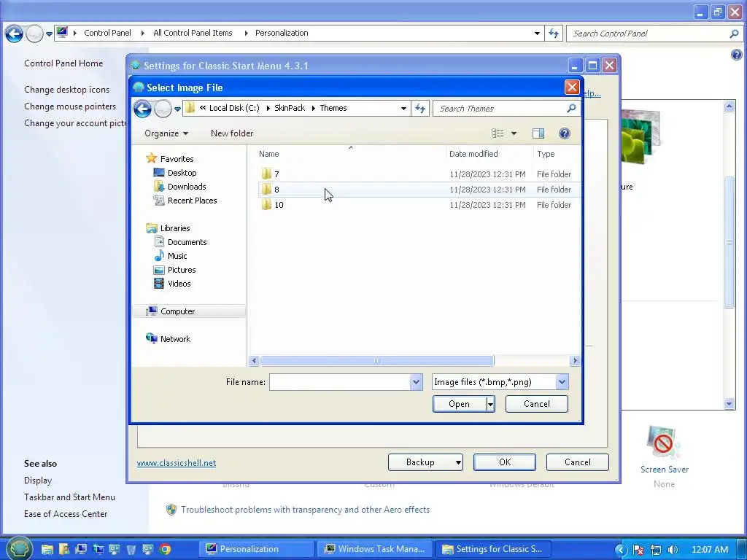This screenshot has height=560, width=747.
Task: Sort by the Date modified column header
Action: point(489,154)
